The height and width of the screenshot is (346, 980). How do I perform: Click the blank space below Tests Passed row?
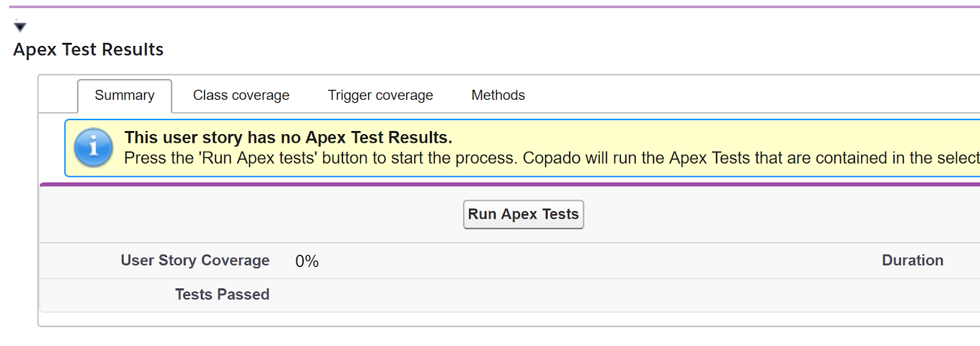(x=490, y=319)
